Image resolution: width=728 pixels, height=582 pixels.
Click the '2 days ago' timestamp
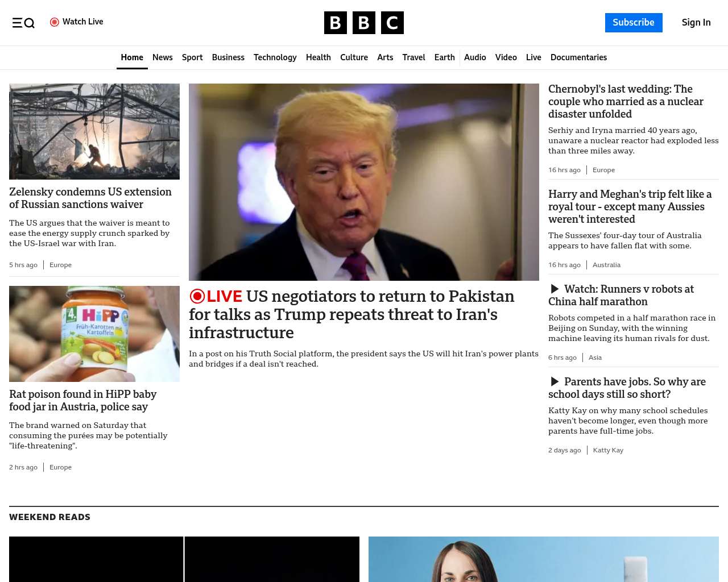565,450
